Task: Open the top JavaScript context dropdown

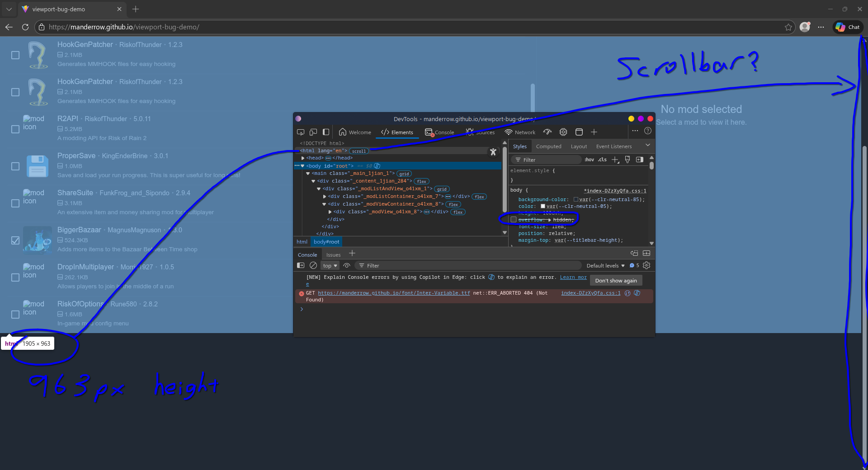Action: point(330,266)
